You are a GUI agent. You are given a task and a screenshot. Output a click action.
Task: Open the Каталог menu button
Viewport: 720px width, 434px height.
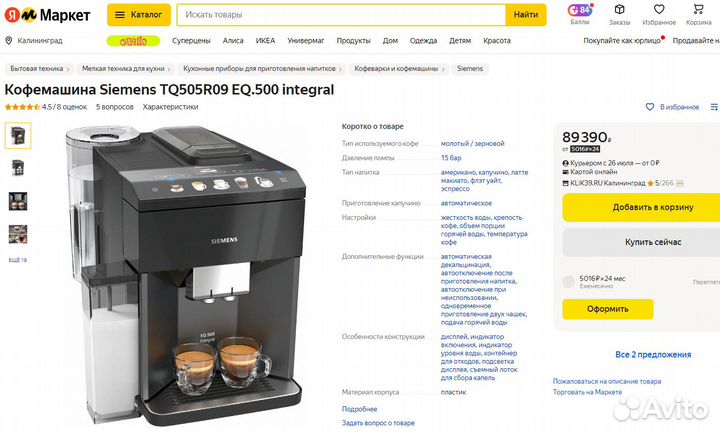coord(139,15)
